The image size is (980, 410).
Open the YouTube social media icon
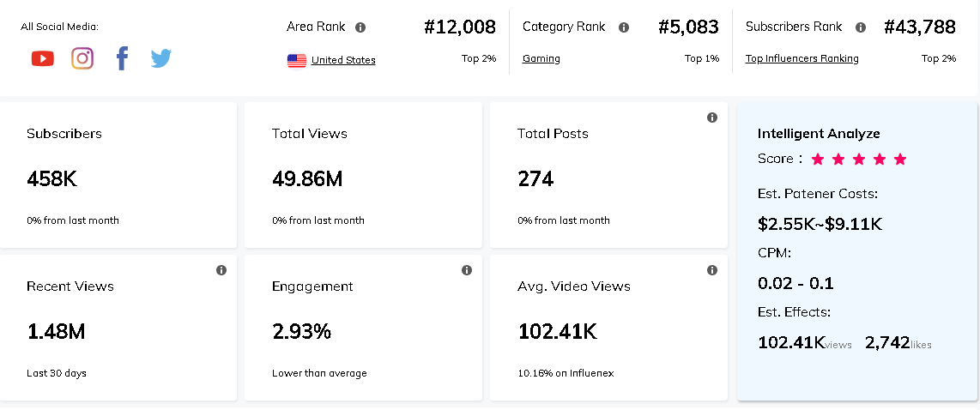click(42, 58)
